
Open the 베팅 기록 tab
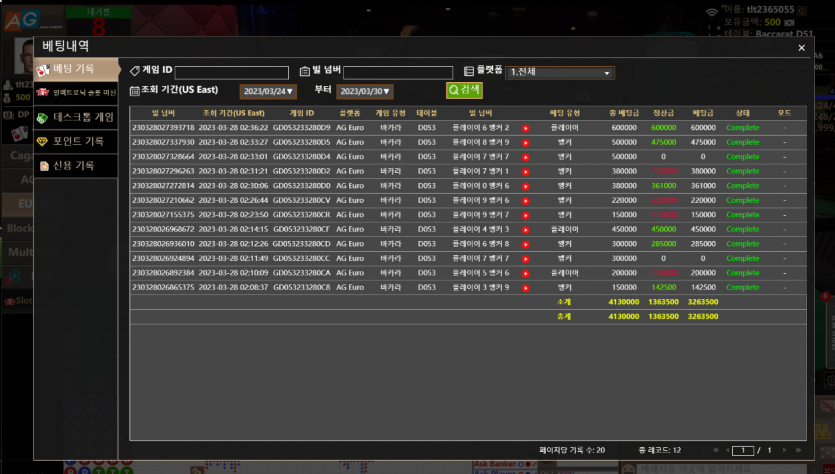tap(76, 69)
